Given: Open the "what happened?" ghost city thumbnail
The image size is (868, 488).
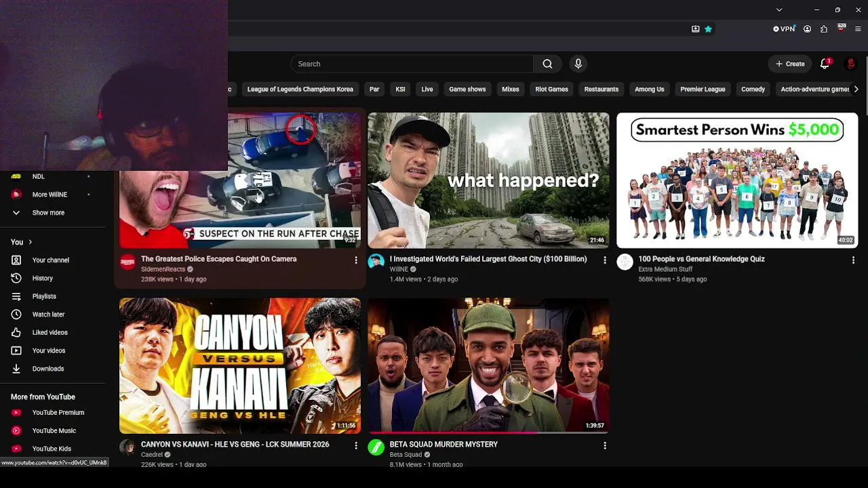Looking at the screenshot, I should [x=488, y=180].
